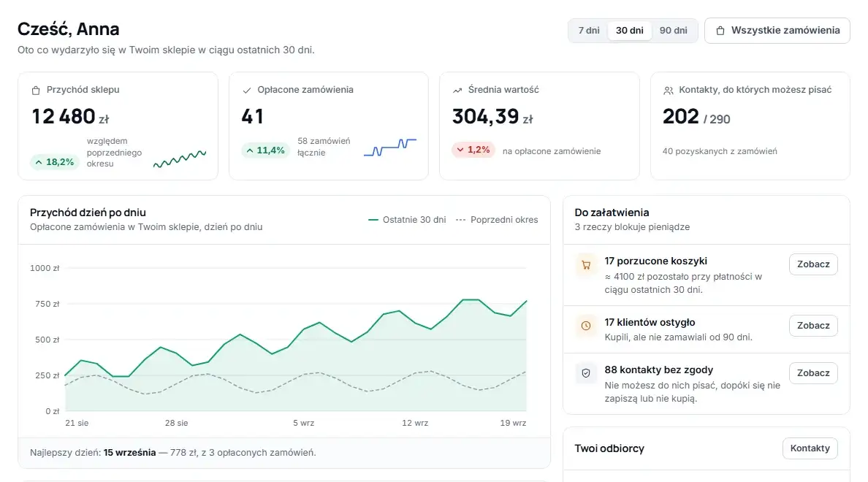The height and width of the screenshot is (482, 868).
Task: Click the people icon next to Kontakty heading
Action: click(668, 91)
